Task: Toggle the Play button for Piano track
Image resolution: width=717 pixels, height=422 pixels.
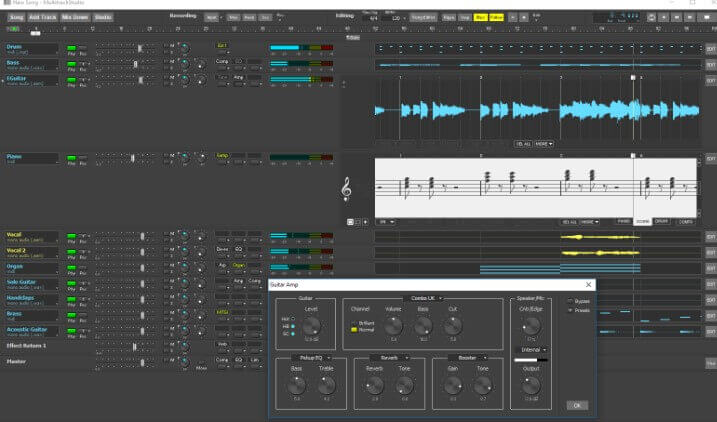Action: [x=71, y=158]
